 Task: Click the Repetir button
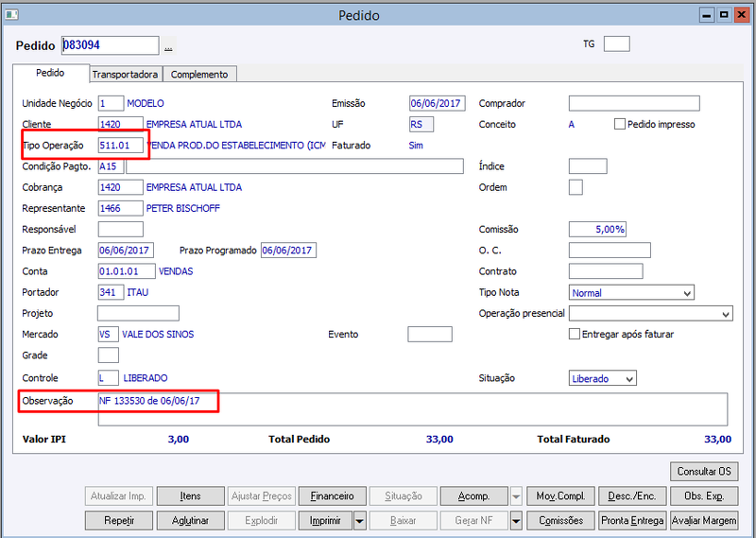coord(119,521)
